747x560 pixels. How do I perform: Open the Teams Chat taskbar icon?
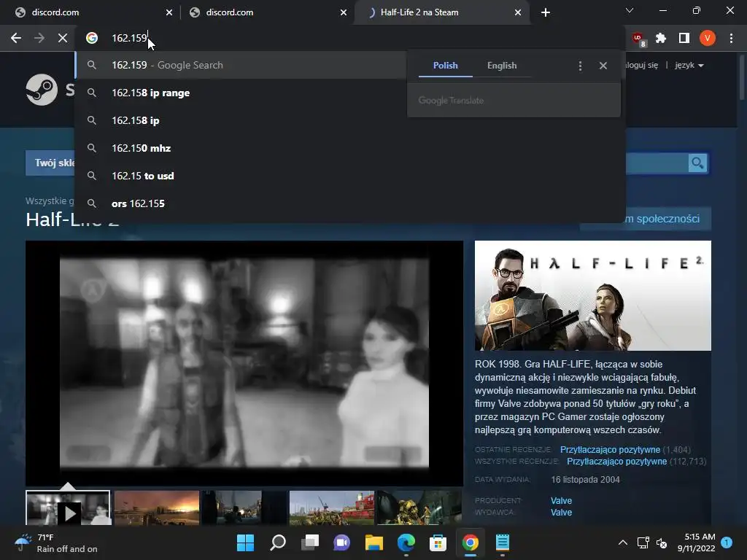(x=341, y=542)
